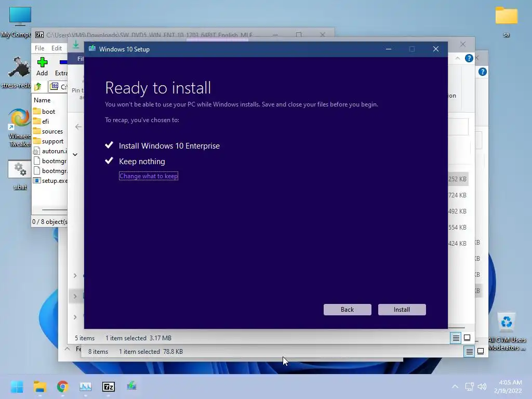Click the Explorer help question mark icon
Screen dimensions: 532x399
point(469,58)
